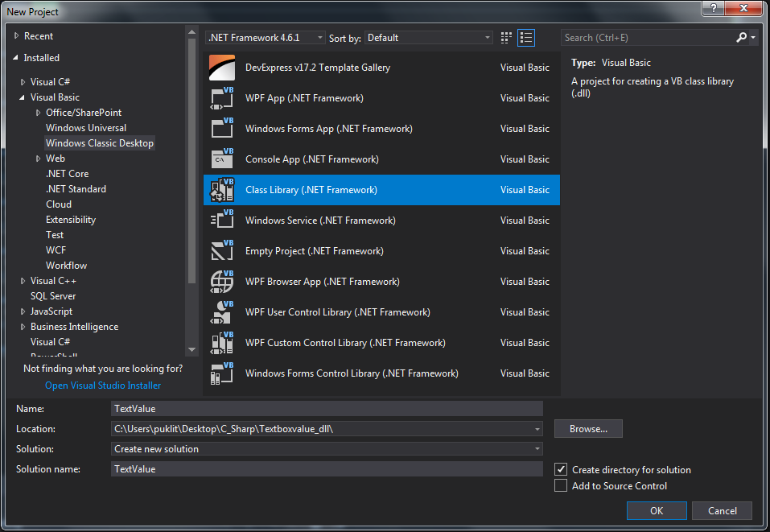Select WPF Browser App template text
Image resolution: width=770 pixels, height=532 pixels.
click(x=322, y=282)
